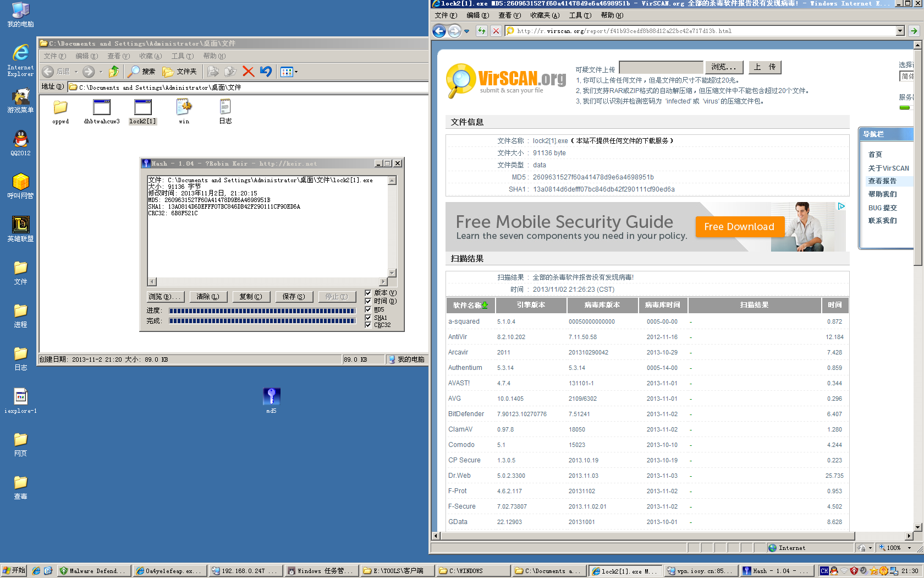The height and width of the screenshot is (578, 924).
Task: Toggle SHA1 checkbox in Hash window
Action: tap(368, 318)
